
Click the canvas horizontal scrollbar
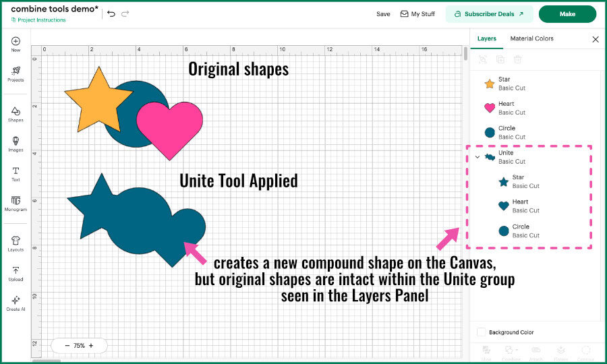(x=47, y=361)
